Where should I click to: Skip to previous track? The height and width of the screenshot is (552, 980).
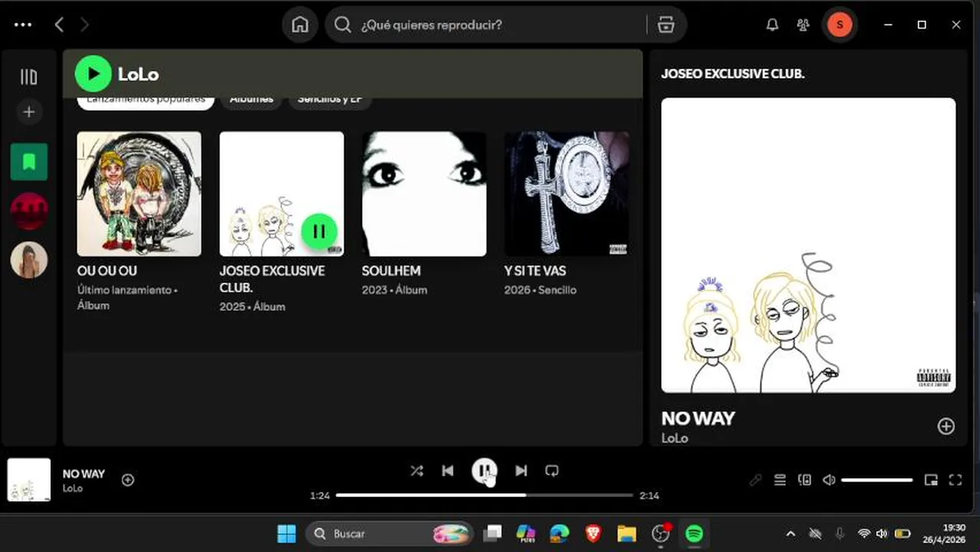pos(448,471)
